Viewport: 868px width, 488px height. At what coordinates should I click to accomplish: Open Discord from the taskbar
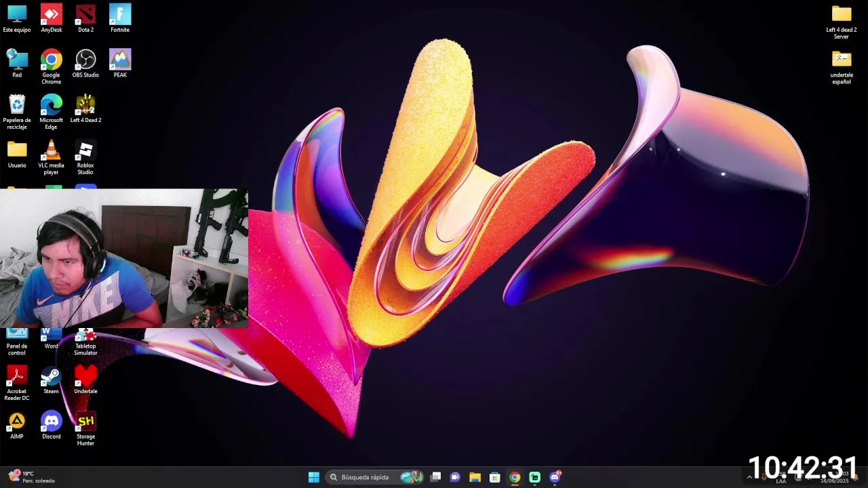(555, 477)
